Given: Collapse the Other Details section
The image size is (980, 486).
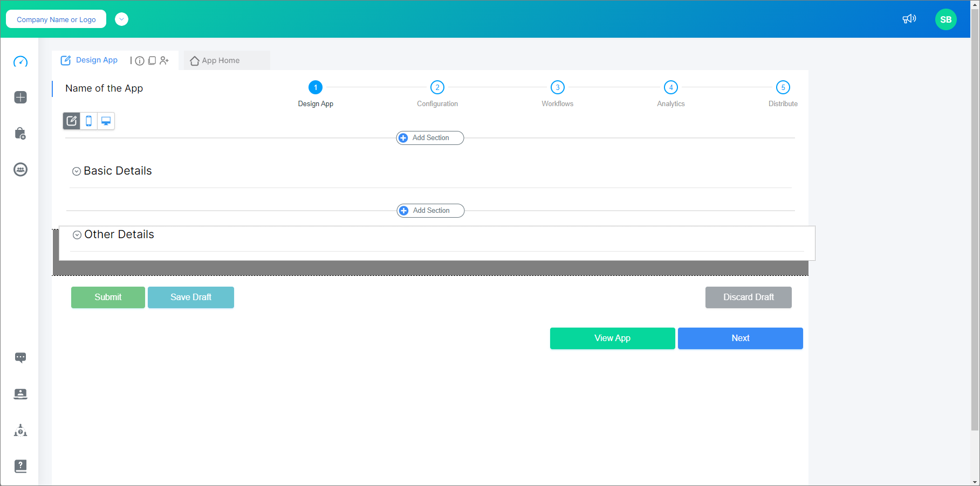Looking at the screenshot, I should [77, 234].
